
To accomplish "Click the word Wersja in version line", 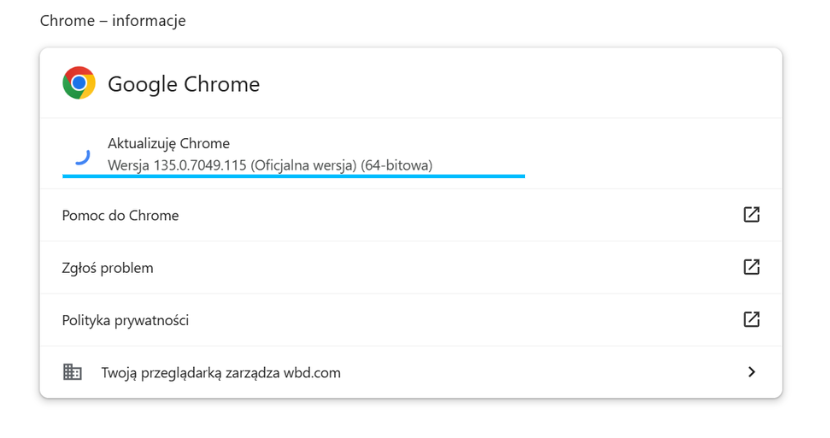I will pos(129,165).
